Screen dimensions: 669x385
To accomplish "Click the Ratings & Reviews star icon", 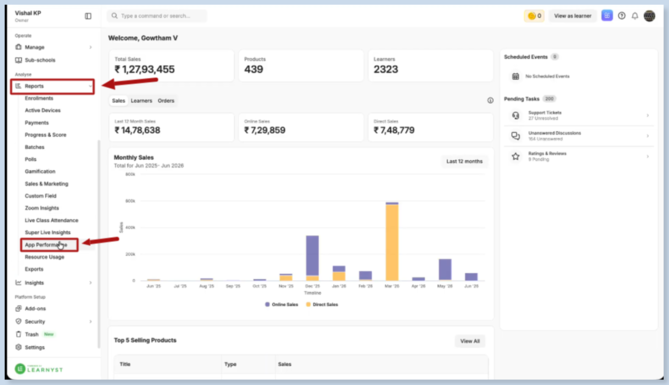I will tap(515, 156).
